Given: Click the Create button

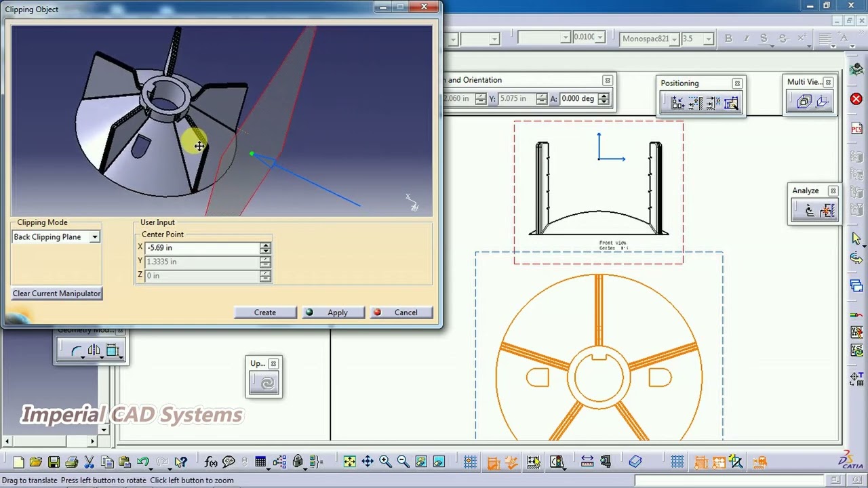Looking at the screenshot, I should tap(265, 312).
